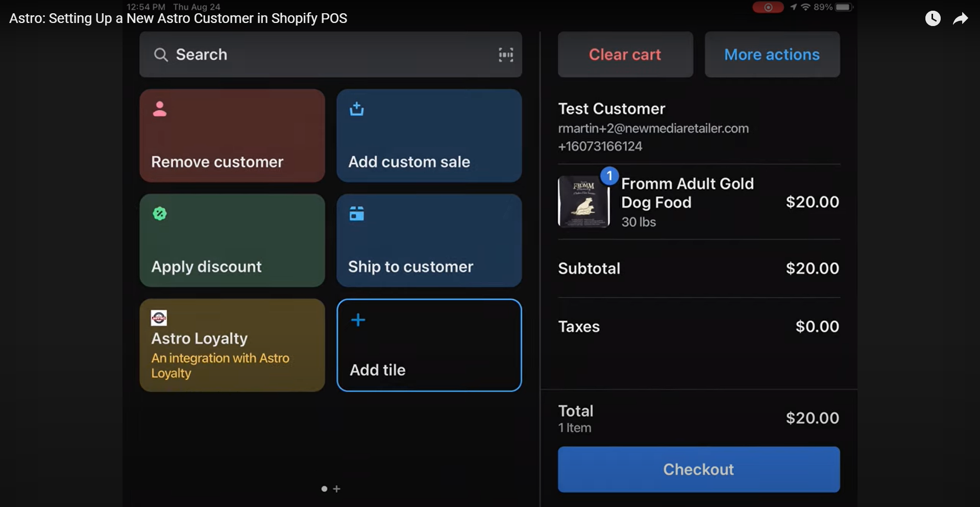Click the barcode scanner icon in search bar
This screenshot has height=507, width=980.
(505, 55)
